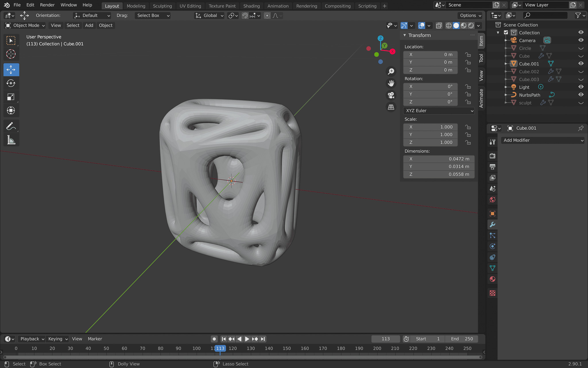Open the Output properties tab

click(x=492, y=167)
